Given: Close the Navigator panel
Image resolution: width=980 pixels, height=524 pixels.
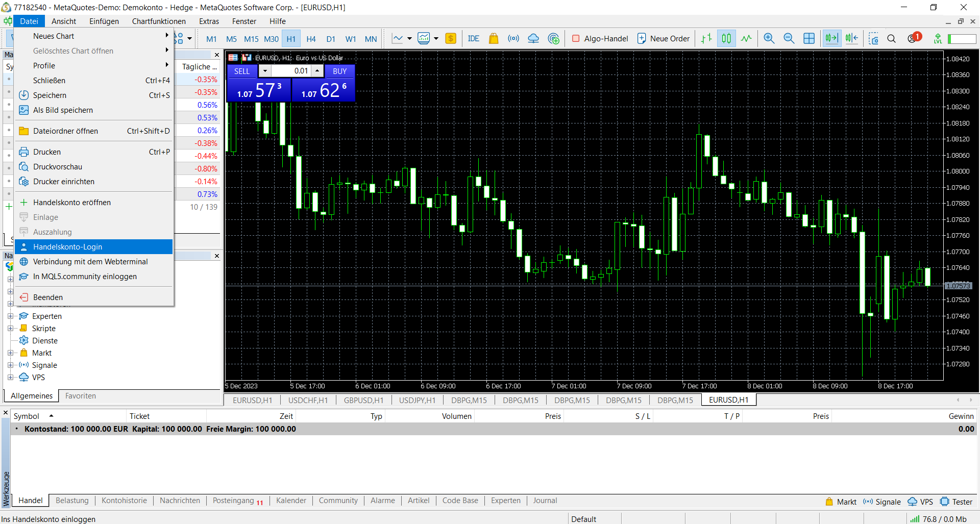Looking at the screenshot, I should pyautogui.click(x=217, y=256).
